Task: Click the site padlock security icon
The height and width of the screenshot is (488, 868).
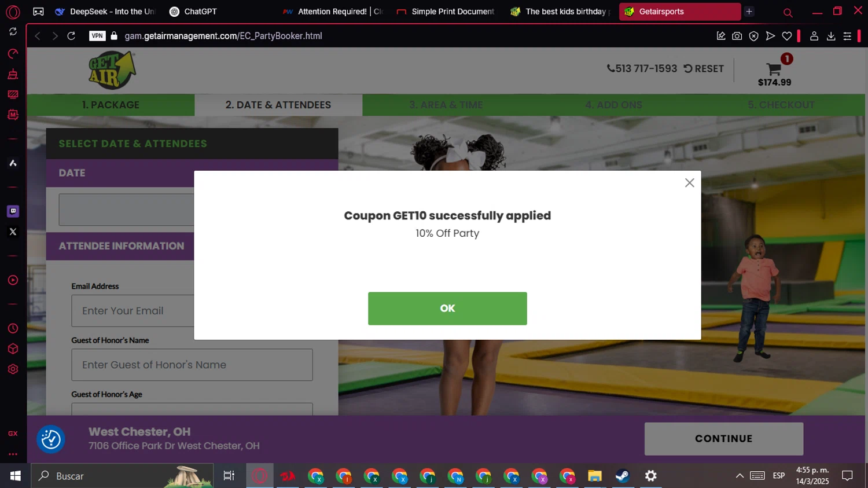Action: pos(114,36)
